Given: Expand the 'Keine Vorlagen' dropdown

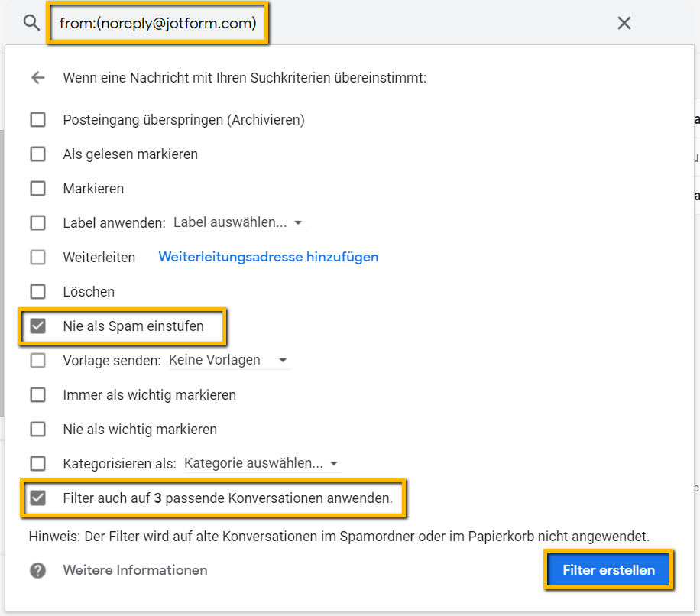Looking at the screenshot, I should 228,360.
